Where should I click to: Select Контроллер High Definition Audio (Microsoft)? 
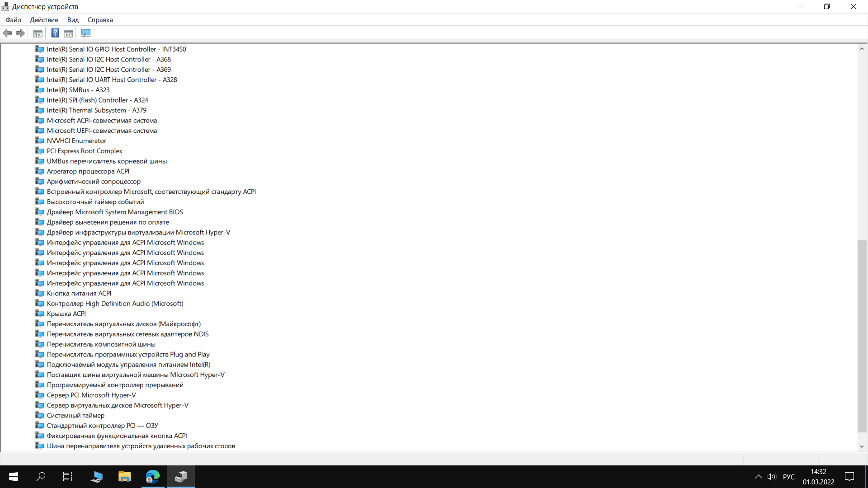pyautogui.click(x=115, y=303)
